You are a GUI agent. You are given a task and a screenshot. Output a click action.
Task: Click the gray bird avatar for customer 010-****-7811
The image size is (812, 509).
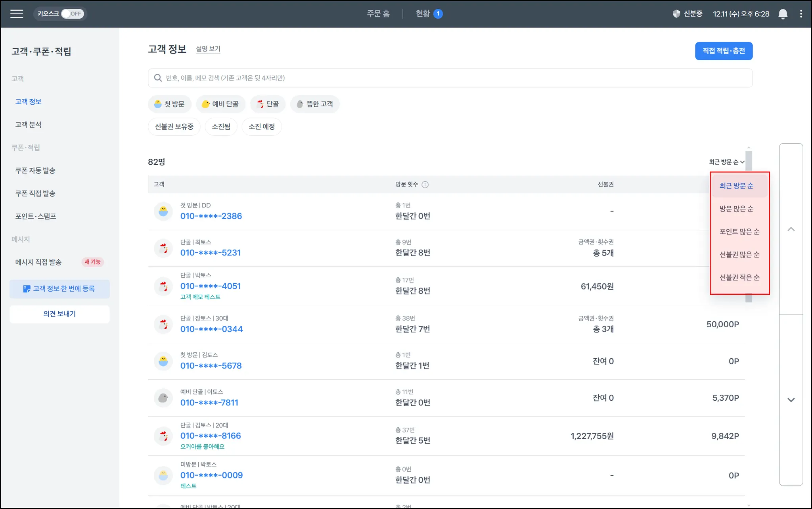[x=163, y=398]
